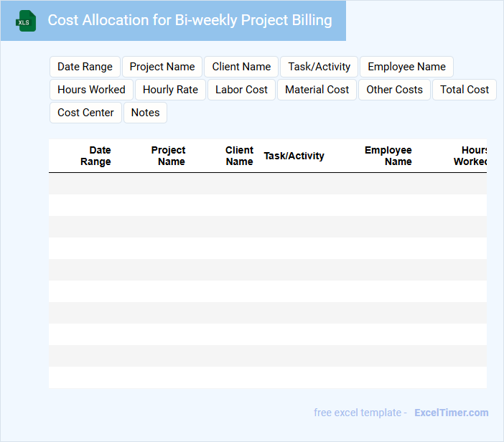Viewport: 504px width, 442px height.
Task: Select the Labor Cost tag
Action: coord(241,90)
